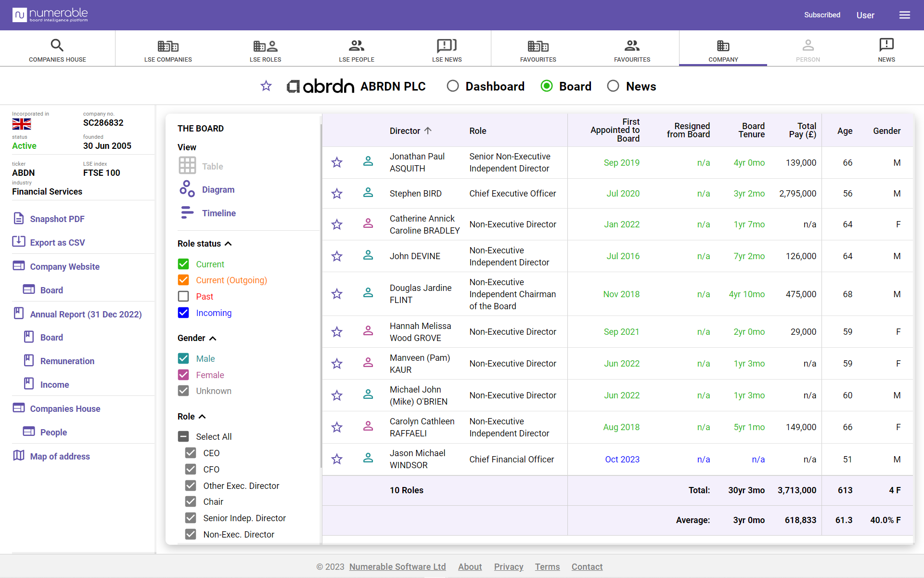Star Catherine Annick Caroline Bradley

pyautogui.click(x=337, y=224)
